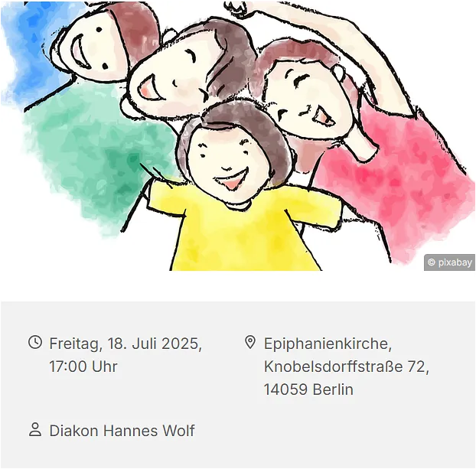The height and width of the screenshot is (469, 476).
Task: Click the person icon beside Diakon name
Action: (35, 429)
